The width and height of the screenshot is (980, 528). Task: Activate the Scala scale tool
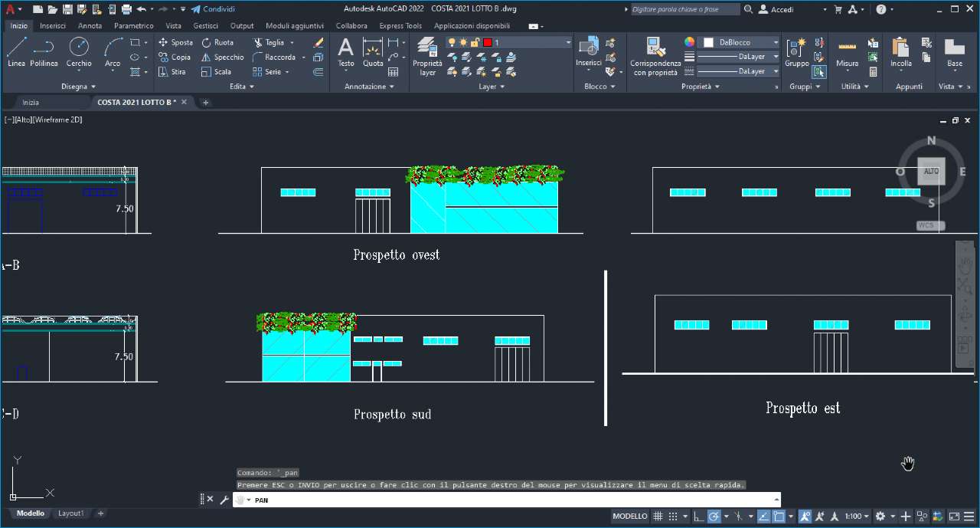[x=216, y=72]
